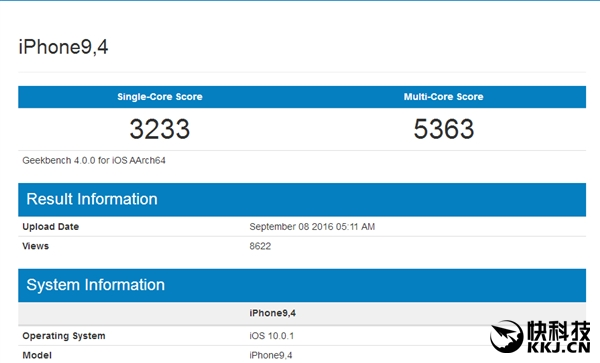This screenshot has height=363, width=600.
Task: Click the Upload Date label
Action: coord(51,227)
